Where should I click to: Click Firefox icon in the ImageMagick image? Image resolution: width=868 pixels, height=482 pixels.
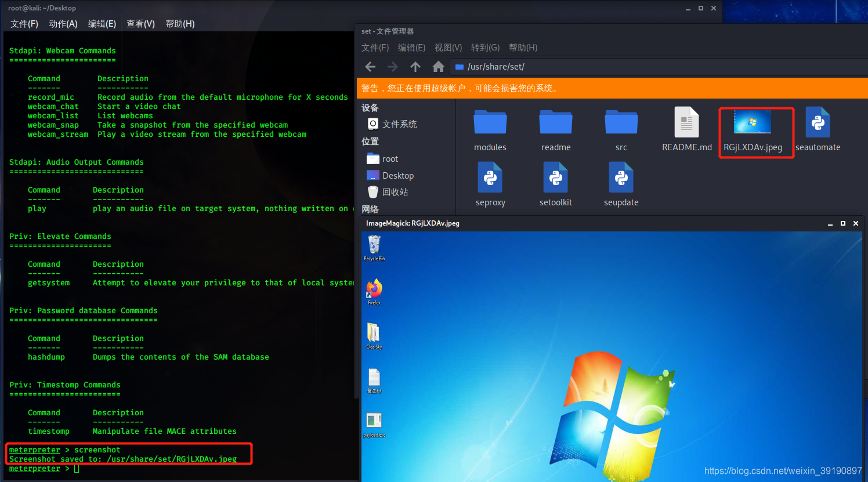[x=374, y=292]
